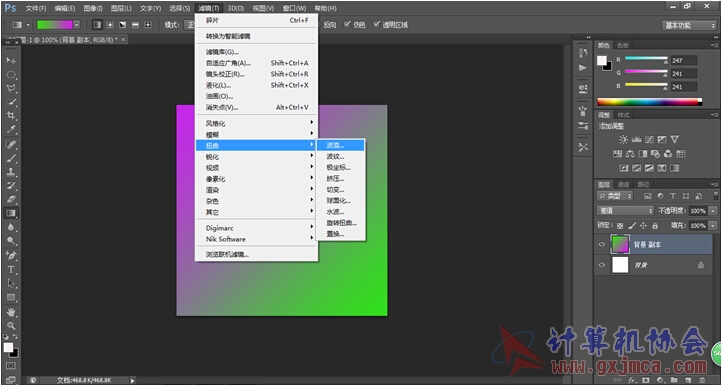Select the Eyedropper tool
The width and height of the screenshot is (722, 385).
click(11, 129)
